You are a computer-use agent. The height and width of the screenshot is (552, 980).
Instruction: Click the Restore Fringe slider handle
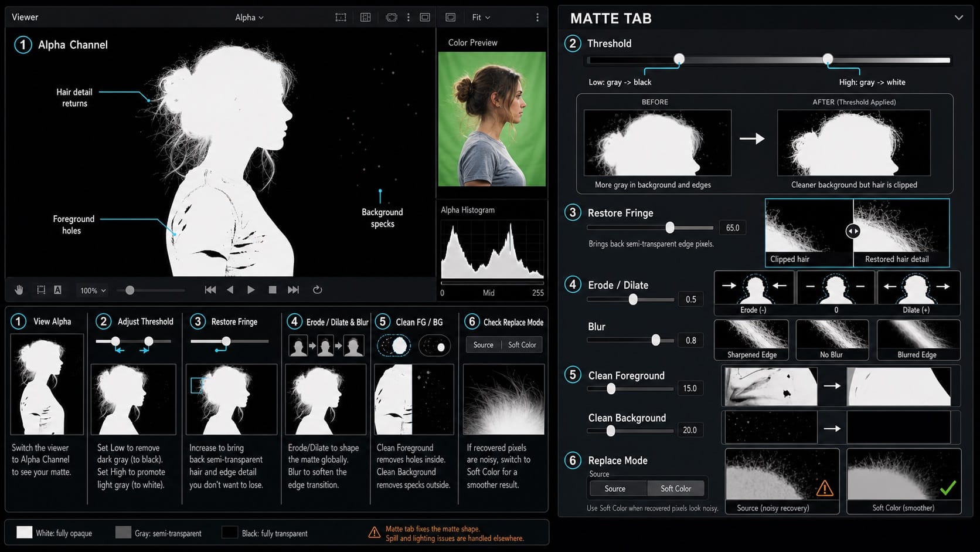tap(670, 228)
